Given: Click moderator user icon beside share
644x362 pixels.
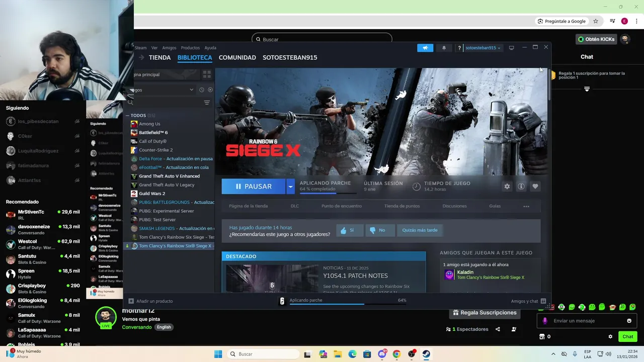Looking at the screenshot, I should [514, 329].
